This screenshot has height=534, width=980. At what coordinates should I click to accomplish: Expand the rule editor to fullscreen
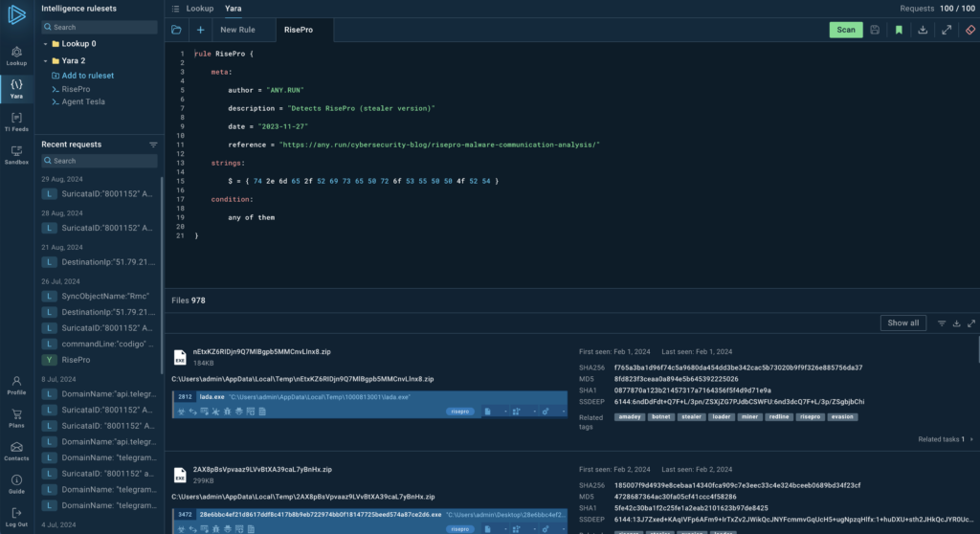pyautogui.click(x=947, y=30)
